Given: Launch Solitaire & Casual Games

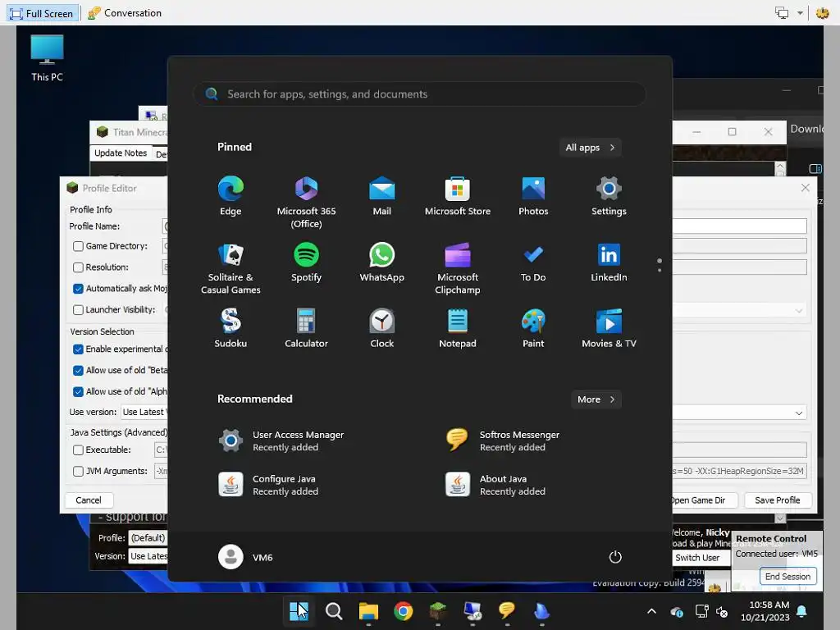Looking at the screenshot, I should point(231,268).
